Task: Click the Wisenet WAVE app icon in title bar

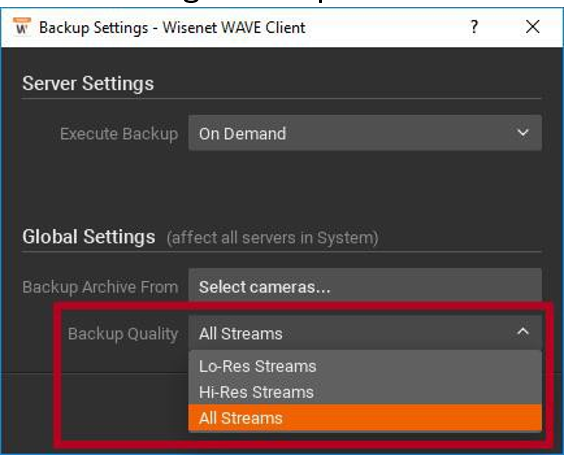Action: (x=22, y=26)
